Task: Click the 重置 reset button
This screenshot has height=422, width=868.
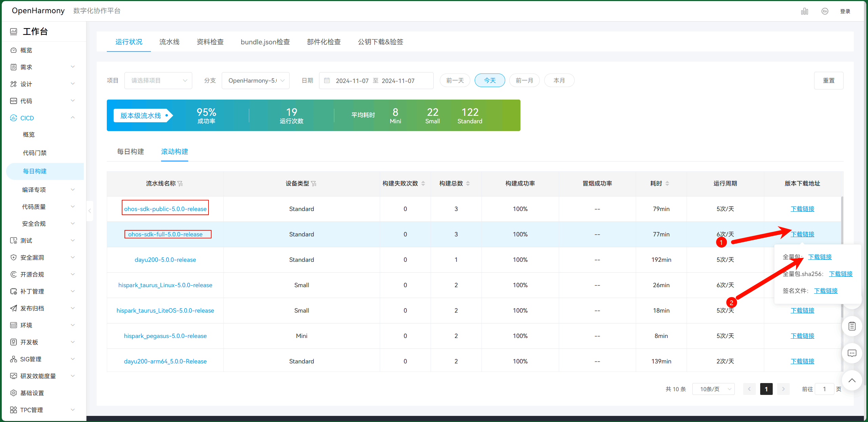Action: pos(829,81)
